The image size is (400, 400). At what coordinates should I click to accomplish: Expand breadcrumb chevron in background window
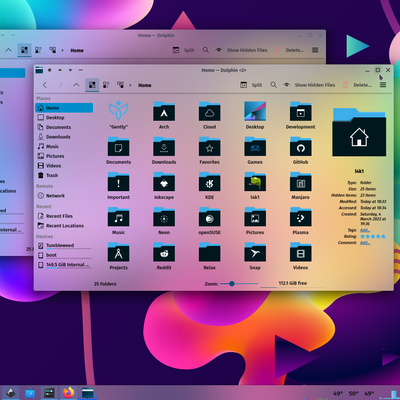[x=62, y=50]
